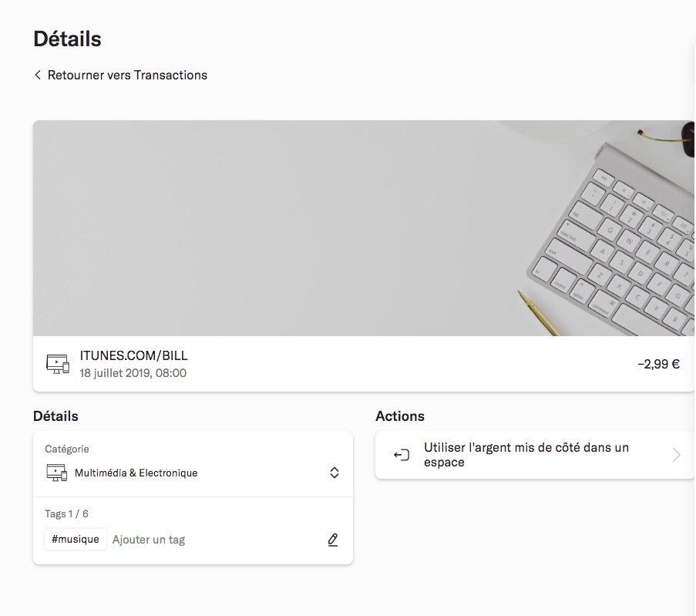Click the −2,99 € transaction amount
The height and width of the screenshot is (616, 696).
coord(658,364)
